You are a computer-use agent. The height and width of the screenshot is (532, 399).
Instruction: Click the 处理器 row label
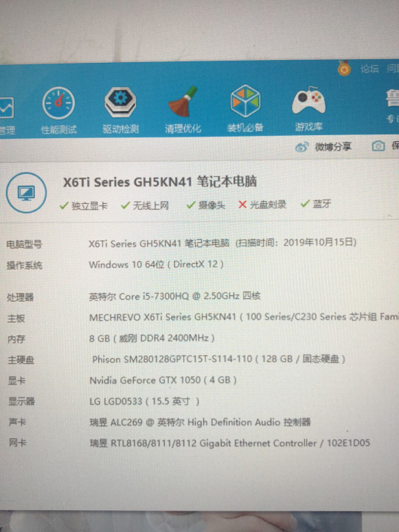click(x=20, y=297)
